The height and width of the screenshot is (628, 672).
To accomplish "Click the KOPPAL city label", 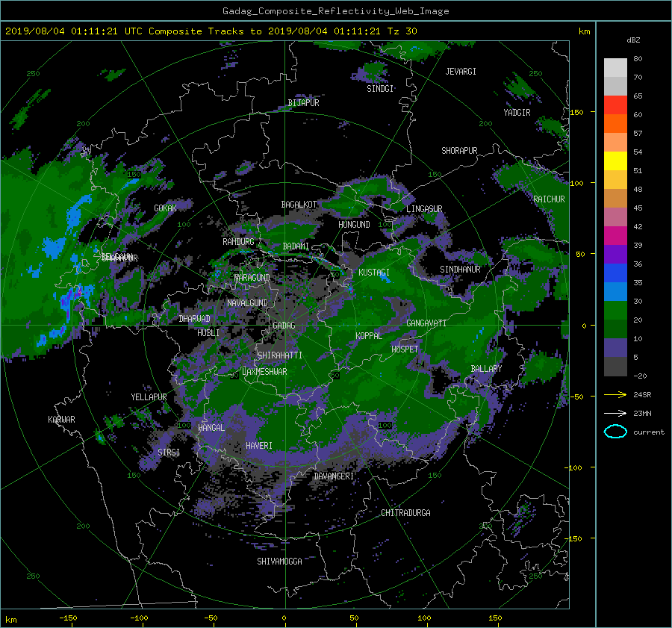I will [x=369, y=336].
